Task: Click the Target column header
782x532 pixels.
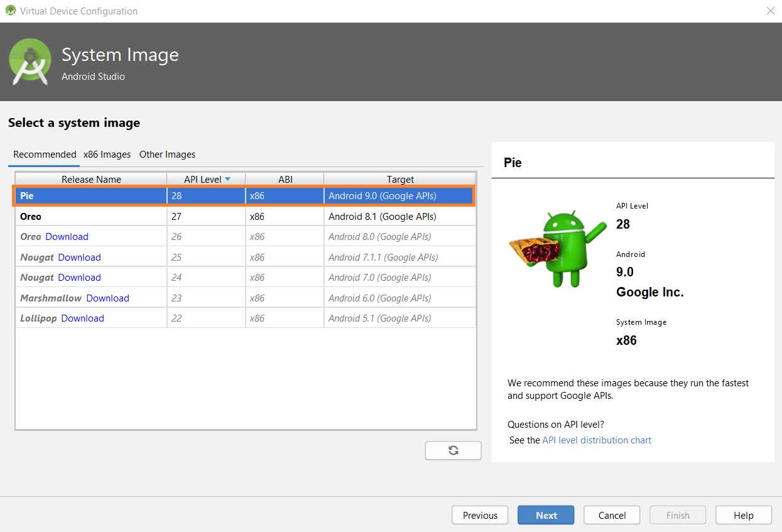Action: coord(400,179)
